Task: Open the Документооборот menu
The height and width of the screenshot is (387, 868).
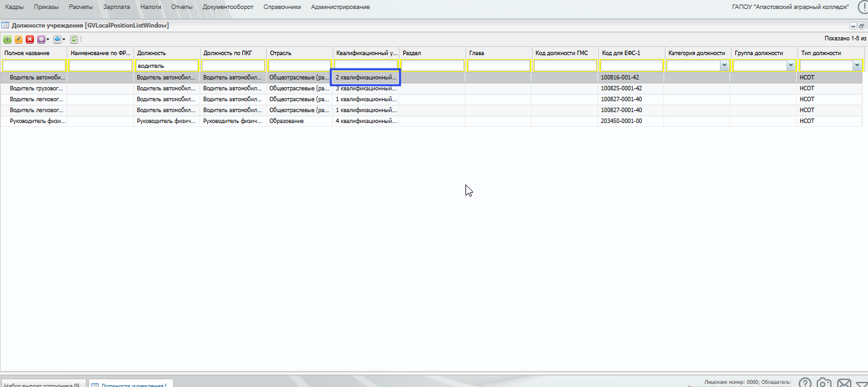Action: [228, 7]
